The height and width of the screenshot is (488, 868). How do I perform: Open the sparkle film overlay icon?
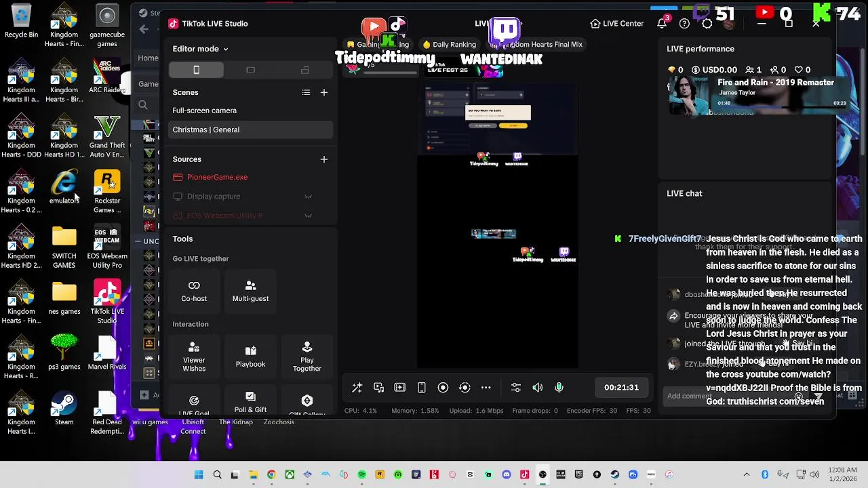coord(400,388)
